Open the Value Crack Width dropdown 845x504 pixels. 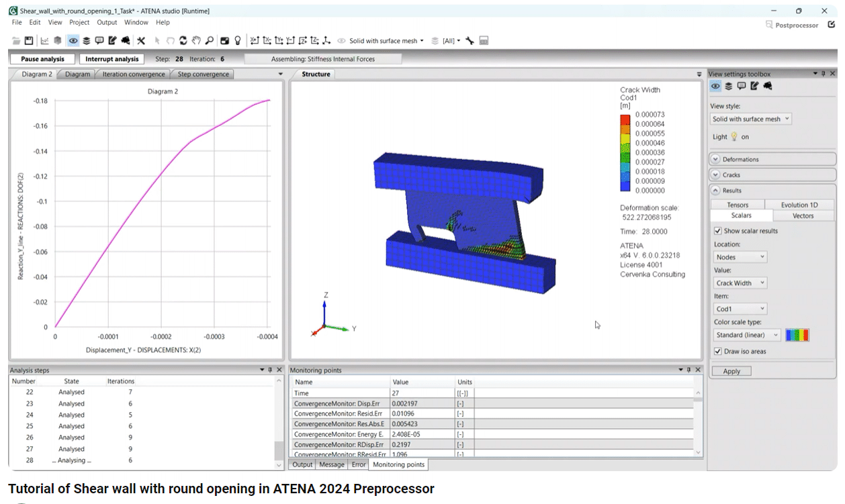pos(740,283)
